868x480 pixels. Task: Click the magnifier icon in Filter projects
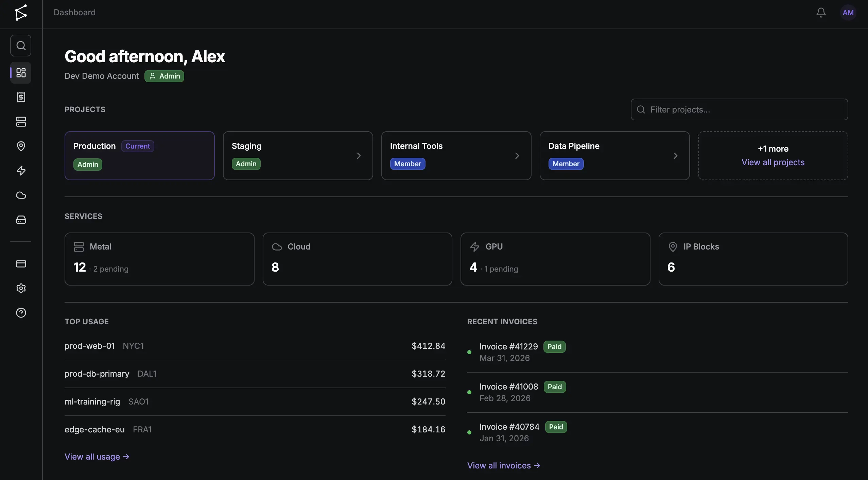(x=641, y=109)
